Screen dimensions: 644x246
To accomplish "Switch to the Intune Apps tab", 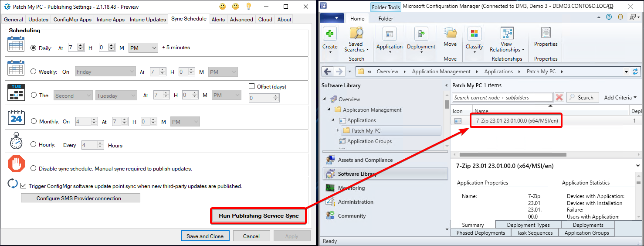I will point(109,20).
